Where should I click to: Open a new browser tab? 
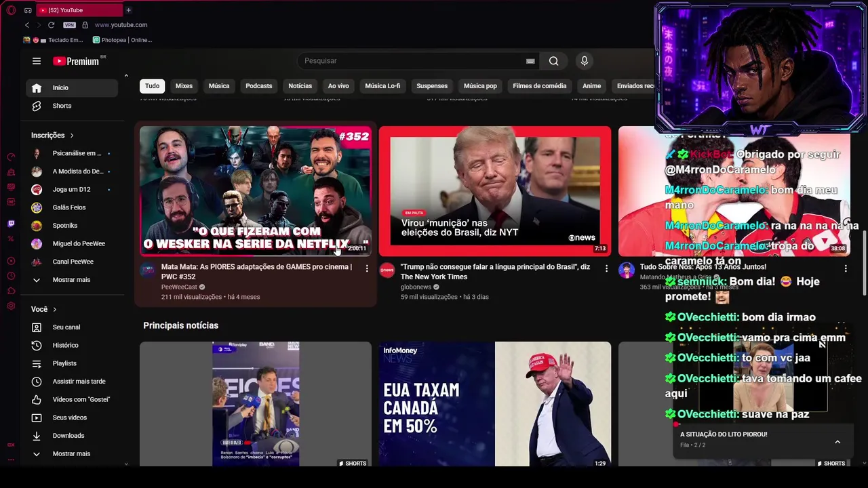[128, 10]
